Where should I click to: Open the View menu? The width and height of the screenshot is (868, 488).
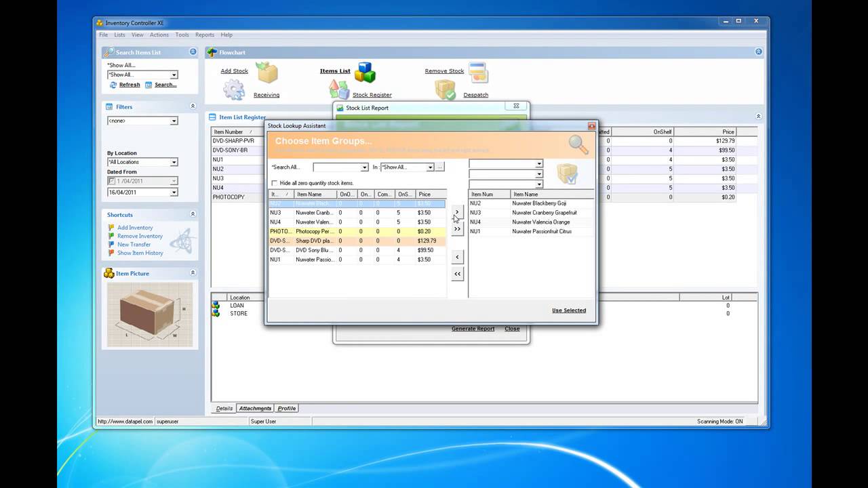pyautogui.click(x=138, y=35)
